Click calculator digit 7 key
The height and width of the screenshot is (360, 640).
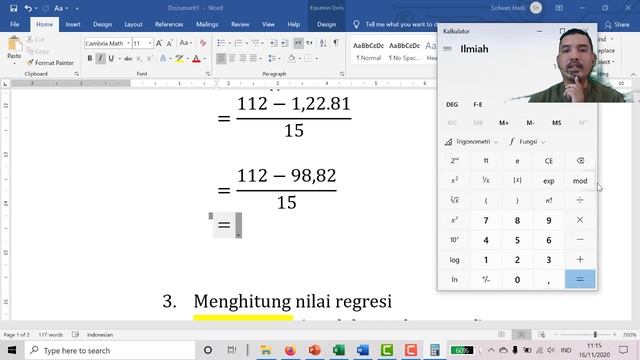pos(486,220)
